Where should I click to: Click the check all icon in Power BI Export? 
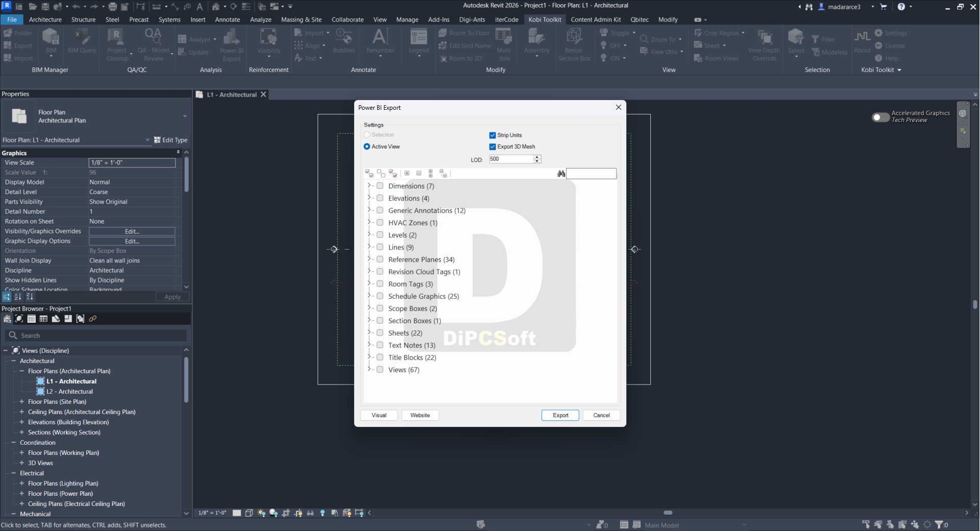tap(369, 174)
